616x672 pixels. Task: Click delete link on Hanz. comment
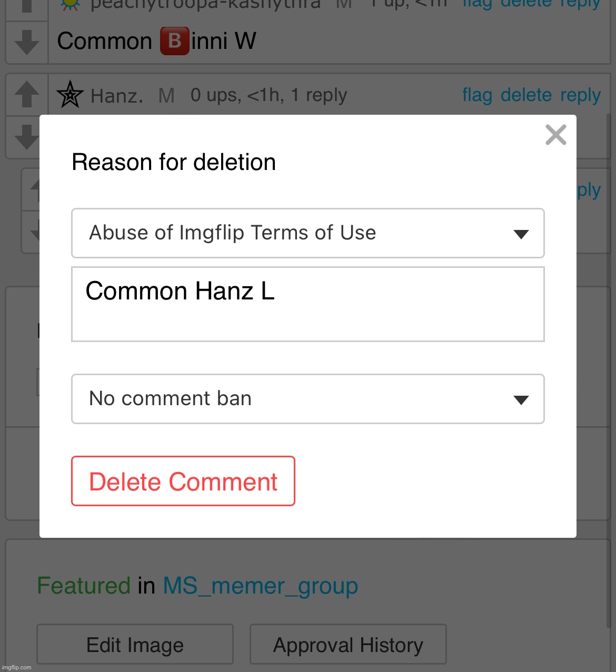point(526,95)
